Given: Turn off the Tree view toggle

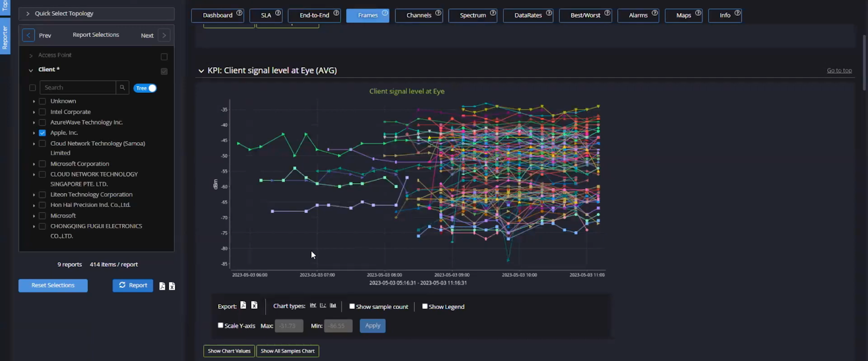Looking at the screenshot, I should click(x=145, y=88).
